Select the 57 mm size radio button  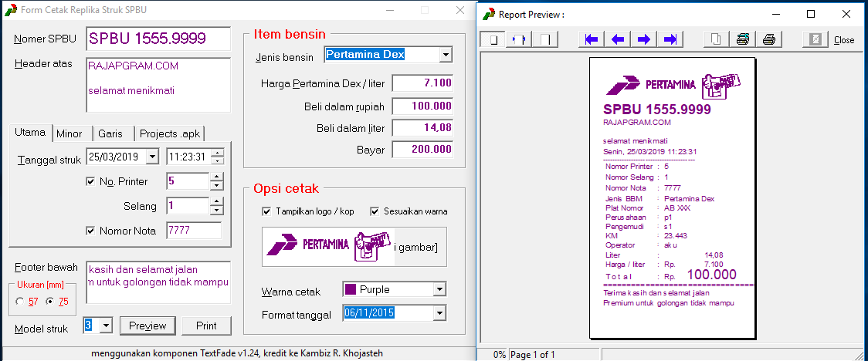(20, 302)
